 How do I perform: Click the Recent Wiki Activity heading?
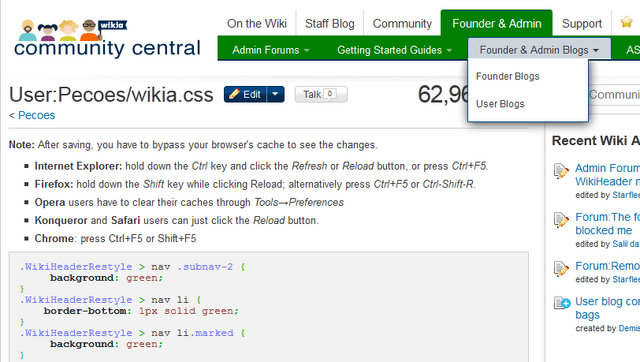click(x=596, y=141)
